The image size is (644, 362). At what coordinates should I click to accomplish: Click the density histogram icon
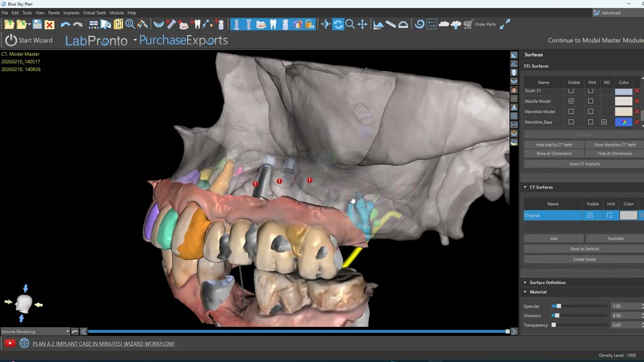point(378,24)
